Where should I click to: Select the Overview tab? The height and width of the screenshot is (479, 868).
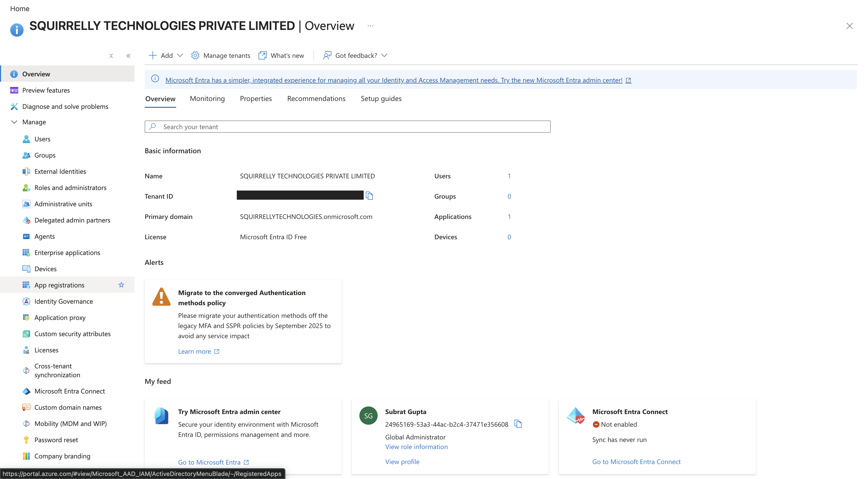click(x=160, y=99)
